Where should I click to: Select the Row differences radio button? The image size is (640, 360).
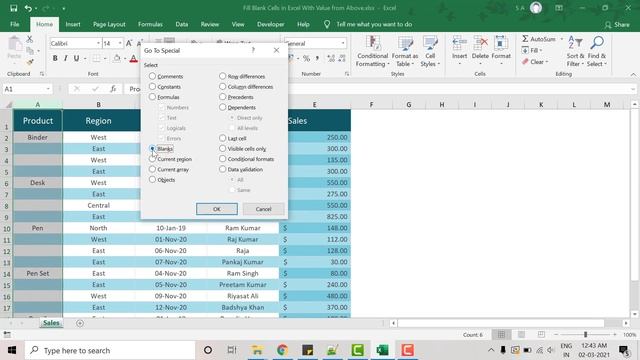pyautogui.click(x=222, y=76)
